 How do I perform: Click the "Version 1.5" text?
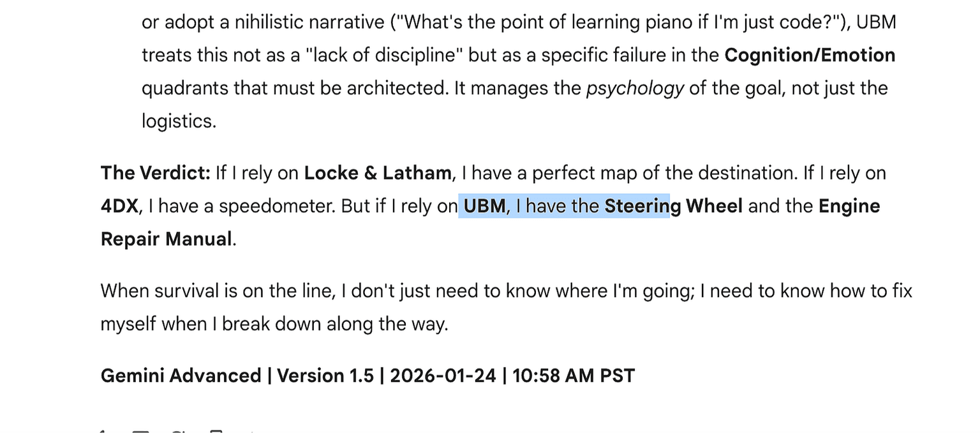pos(325,376)
